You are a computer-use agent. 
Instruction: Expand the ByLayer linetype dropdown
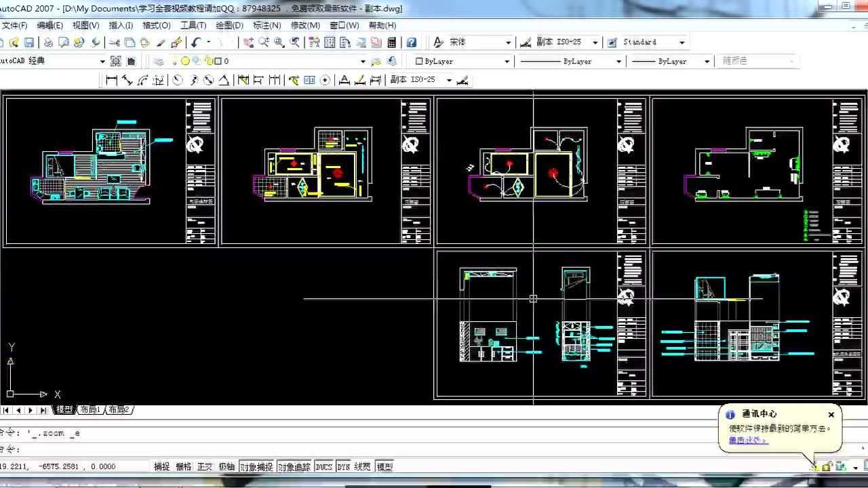(x=618, y=61)
